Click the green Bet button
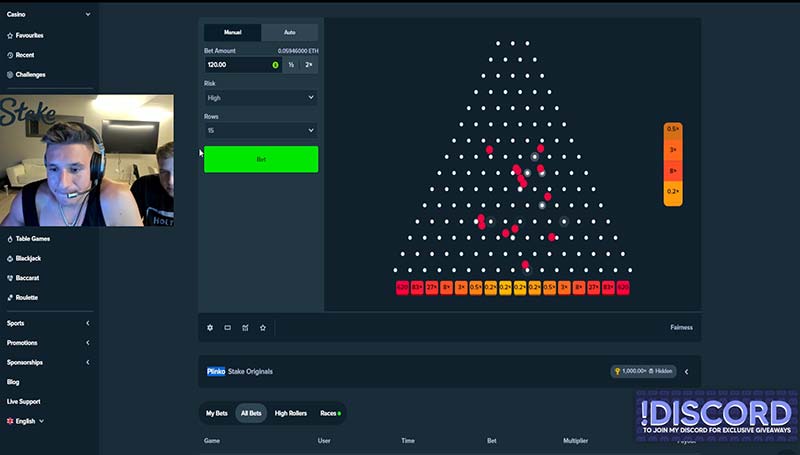 click(x=261, y=160)
